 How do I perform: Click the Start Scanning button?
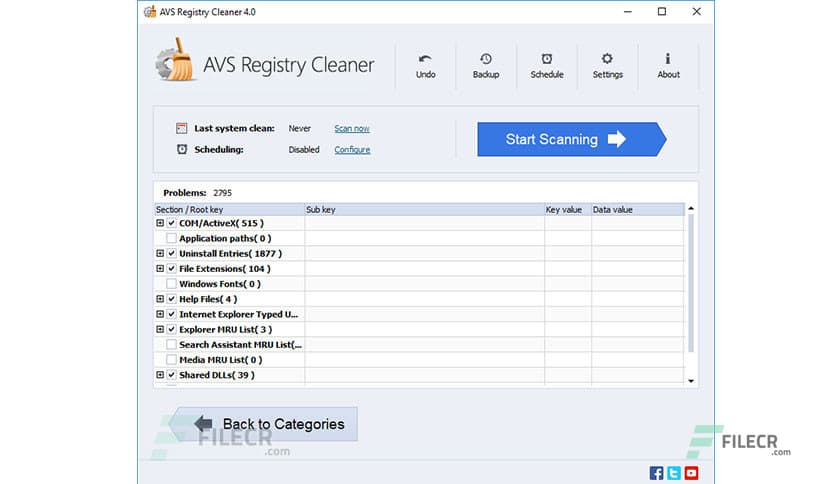point(572,139)
